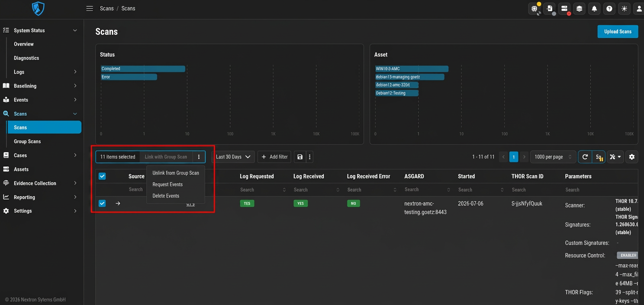
Task: Open the bulk actions three-dot menu
Action: (199, 157)
